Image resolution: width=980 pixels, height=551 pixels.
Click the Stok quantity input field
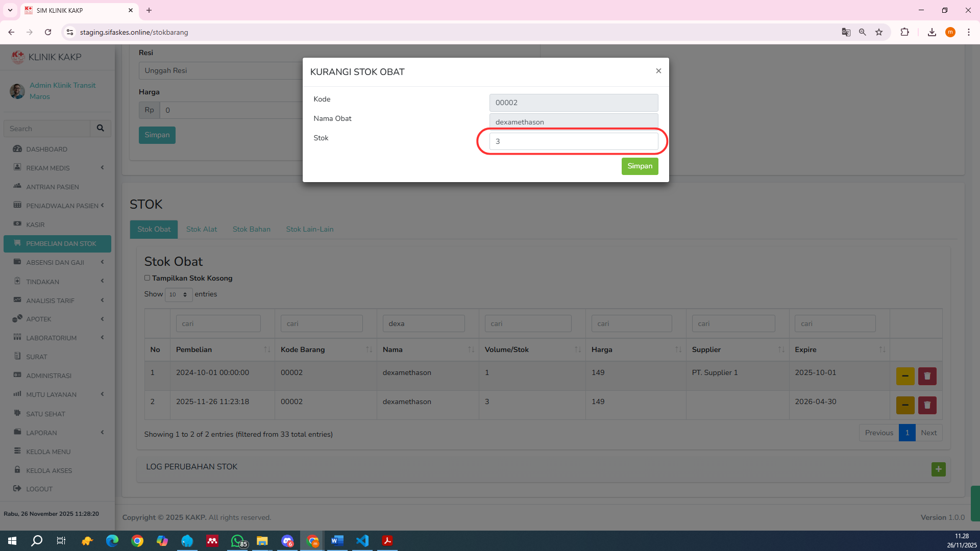573,141
